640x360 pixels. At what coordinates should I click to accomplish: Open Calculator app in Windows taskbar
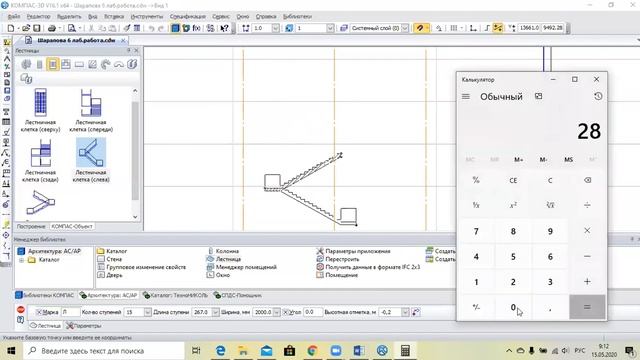click(405, 351)
